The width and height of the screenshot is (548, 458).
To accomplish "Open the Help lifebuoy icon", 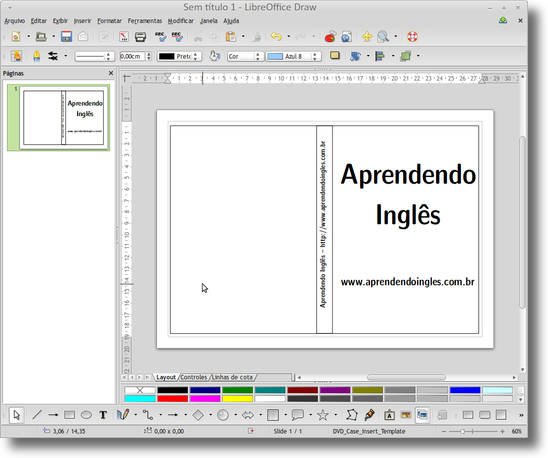I will 412,36.
